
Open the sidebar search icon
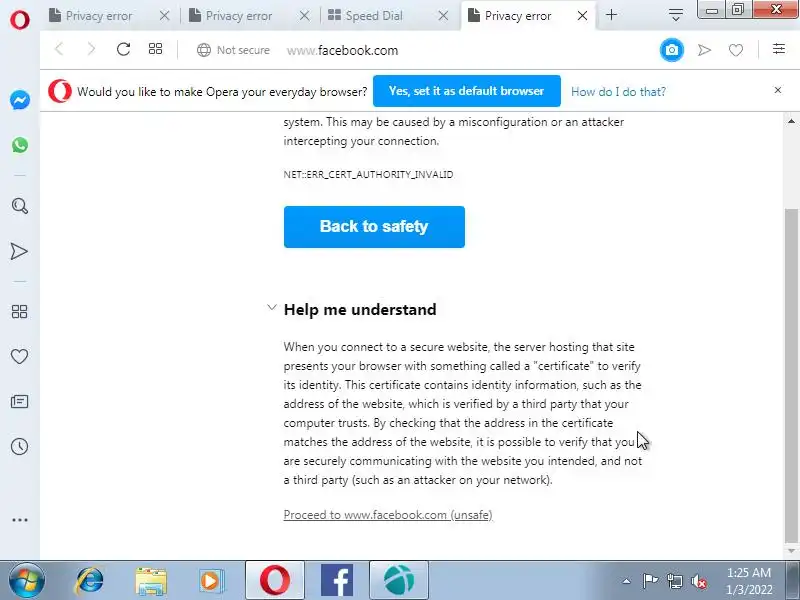pyautogui.click(x=19, y=206)
